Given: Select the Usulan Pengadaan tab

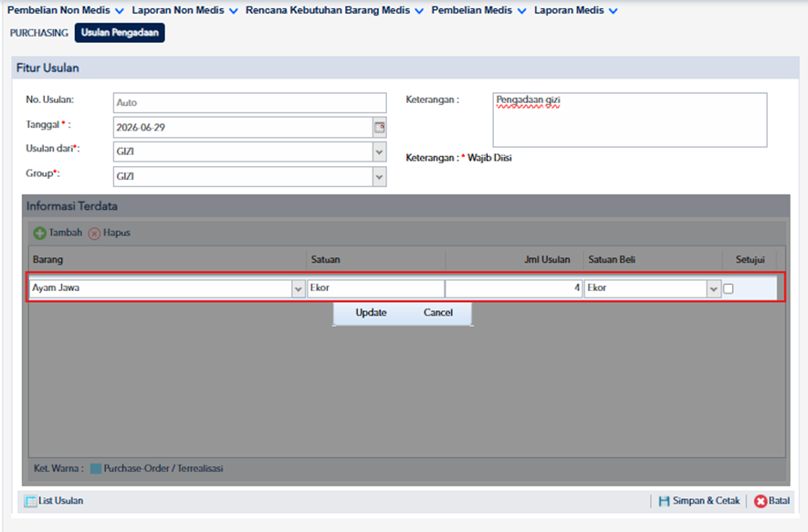Looking at the screenshot, I should 120,33.
